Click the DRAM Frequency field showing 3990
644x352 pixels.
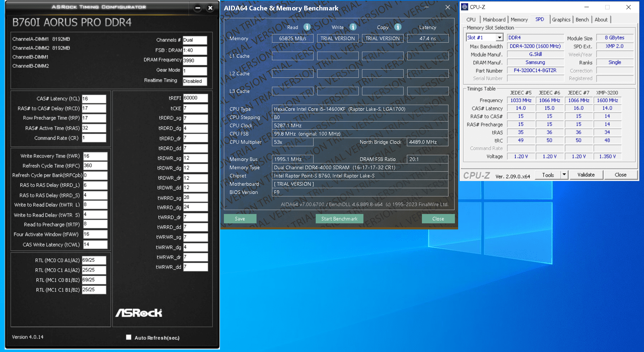[x=195, y=61]
